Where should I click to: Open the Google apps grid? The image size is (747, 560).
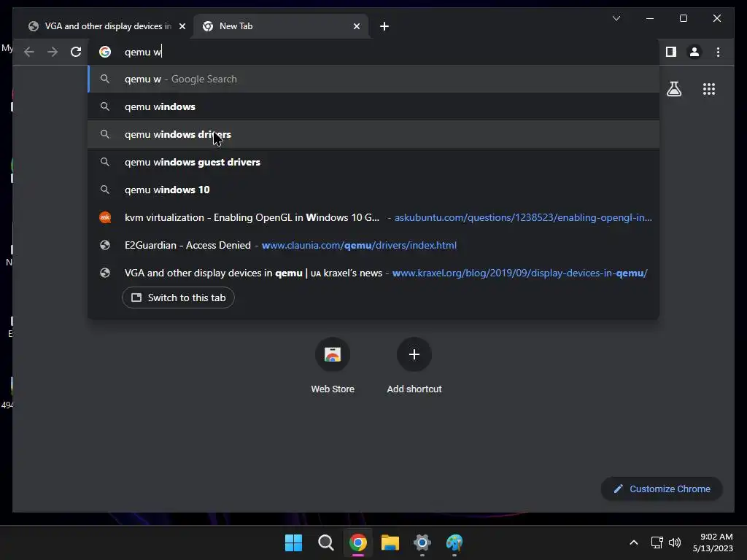[x=709, y=89]
